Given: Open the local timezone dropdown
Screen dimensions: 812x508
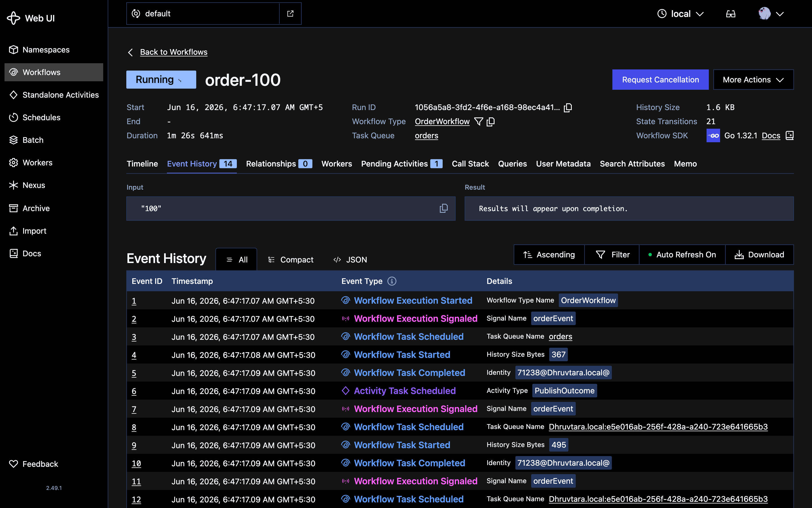Looking at the screenshot, I should [680, 14].
